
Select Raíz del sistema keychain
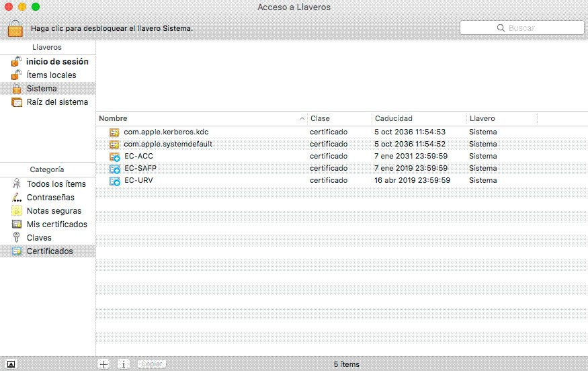pyautogui.click(x=57, y=102)
